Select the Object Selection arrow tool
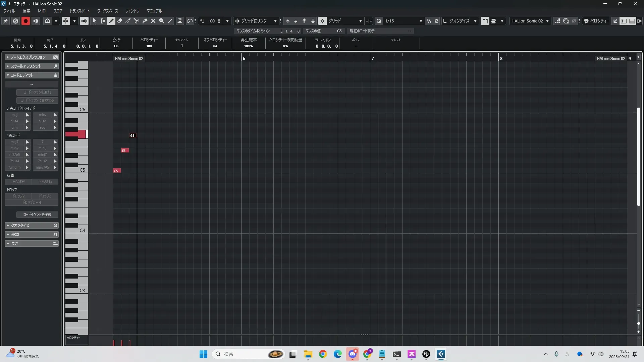 click(95, 21)
